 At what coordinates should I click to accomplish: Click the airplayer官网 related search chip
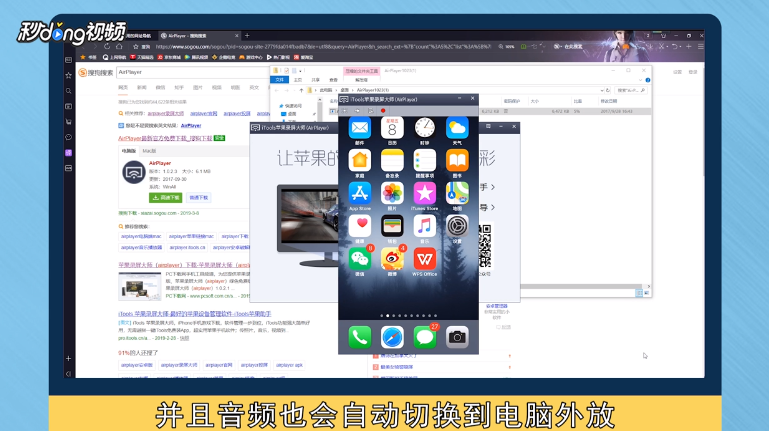tap(219, 365)
